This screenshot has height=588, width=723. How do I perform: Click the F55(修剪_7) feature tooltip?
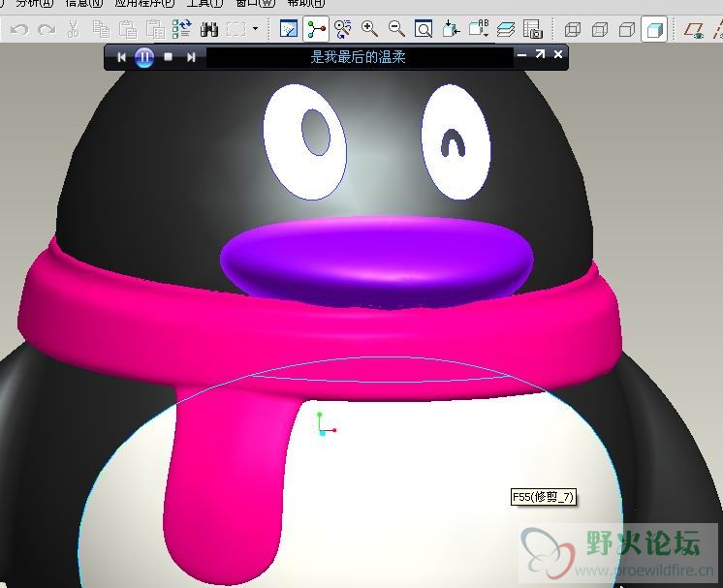(x=544, y=497)
